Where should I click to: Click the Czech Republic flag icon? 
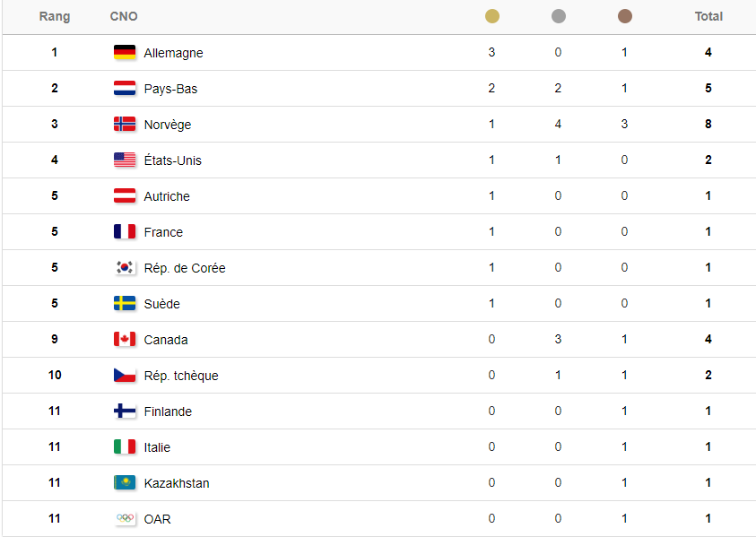[125, 375]
